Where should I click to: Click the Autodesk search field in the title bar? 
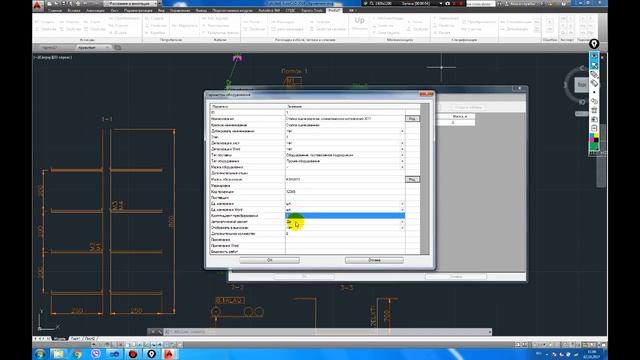click(480, 4)
